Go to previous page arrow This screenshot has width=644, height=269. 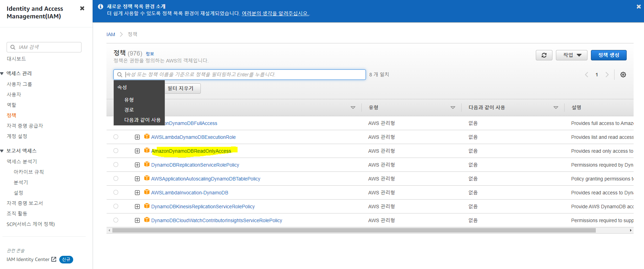pos(586,75)
